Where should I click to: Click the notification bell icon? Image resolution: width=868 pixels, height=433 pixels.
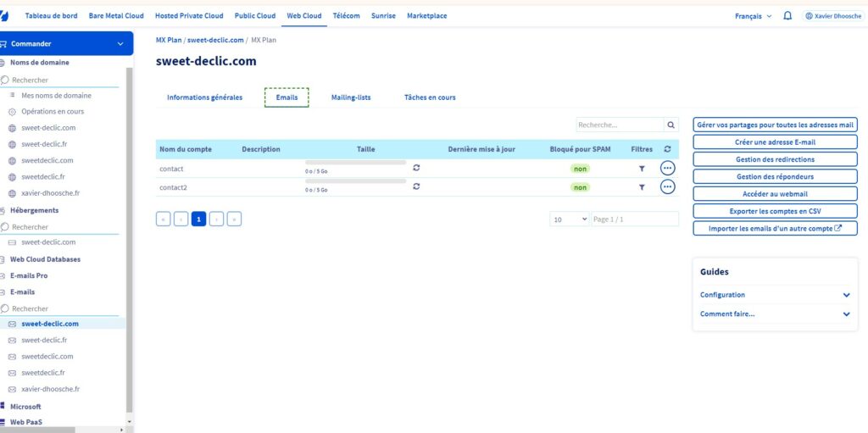pos(787,15)
